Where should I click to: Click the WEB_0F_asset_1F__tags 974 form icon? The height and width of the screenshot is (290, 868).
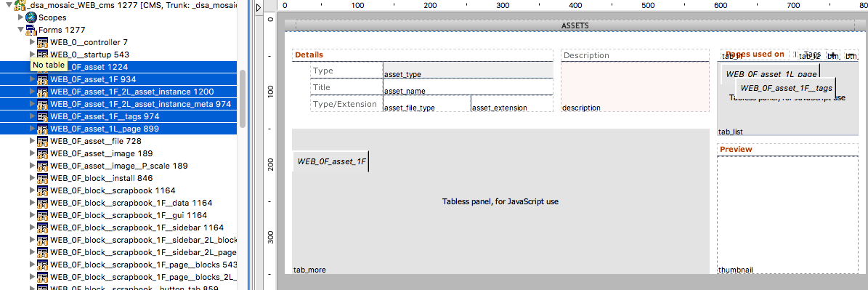(42, 116)
